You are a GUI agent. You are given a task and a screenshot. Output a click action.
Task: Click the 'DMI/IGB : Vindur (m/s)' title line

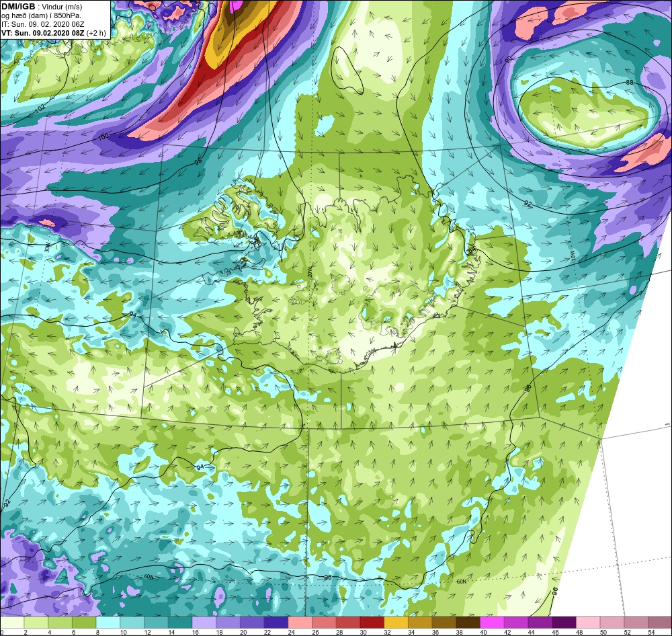pyautogui.click(x=42, y=7)
